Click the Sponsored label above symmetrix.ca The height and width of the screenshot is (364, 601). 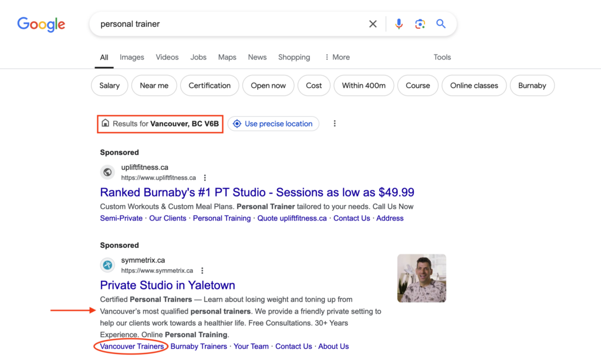120,246
